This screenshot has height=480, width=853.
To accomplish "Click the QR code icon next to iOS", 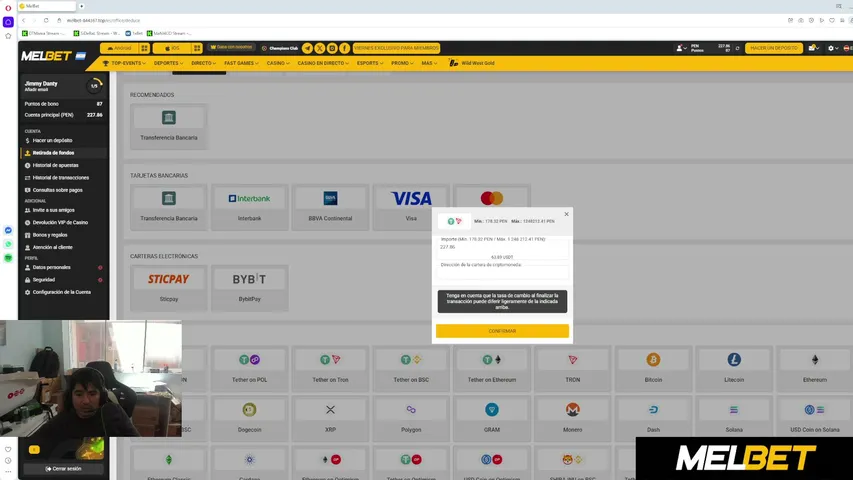I will (197, 48).
